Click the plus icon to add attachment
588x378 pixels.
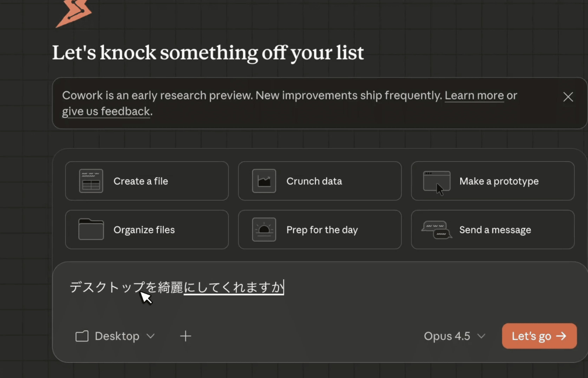(185, 336)
